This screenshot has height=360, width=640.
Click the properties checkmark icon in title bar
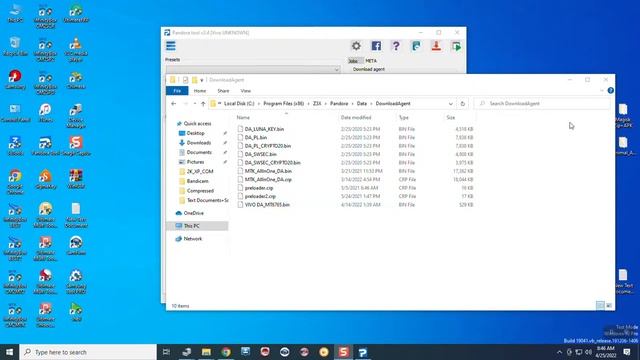pyautogui.click(x=185, y=80)
